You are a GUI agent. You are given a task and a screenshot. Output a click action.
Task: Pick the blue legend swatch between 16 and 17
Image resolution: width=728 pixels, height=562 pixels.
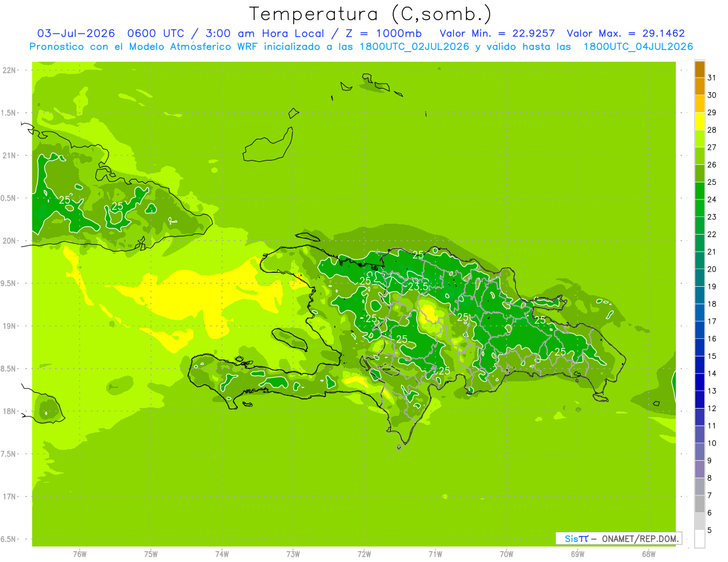pyautogui.click(x=700, y=330)
